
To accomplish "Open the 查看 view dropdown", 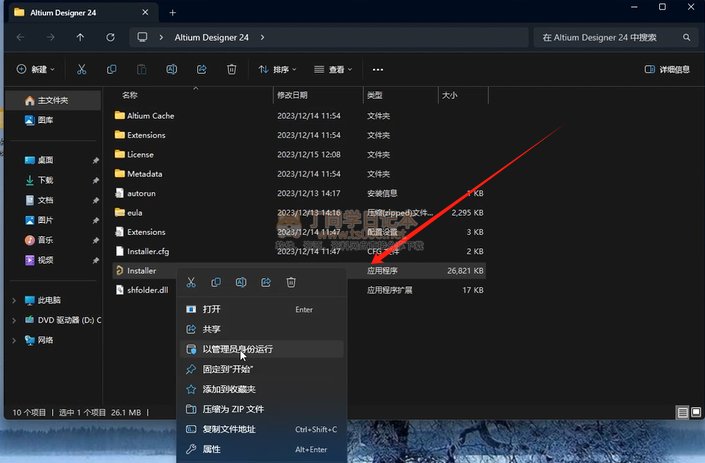I will pos(333,70).
